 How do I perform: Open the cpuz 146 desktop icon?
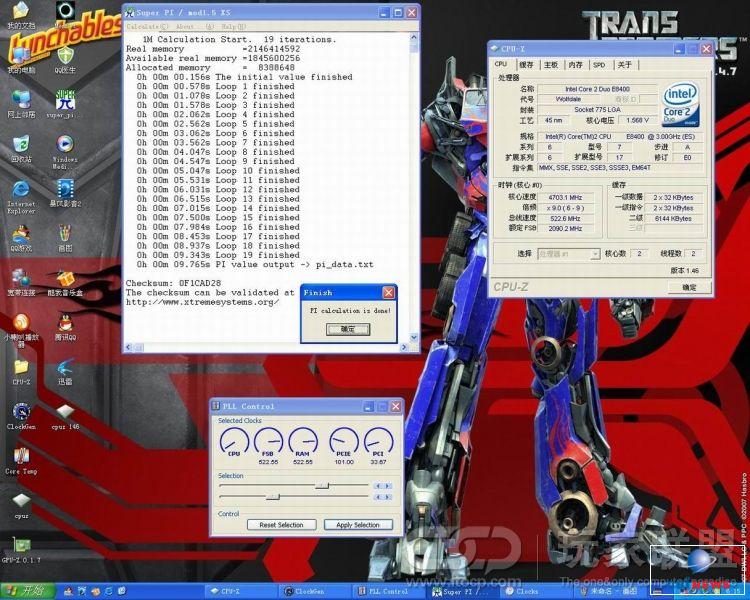(x=65, y=417)
